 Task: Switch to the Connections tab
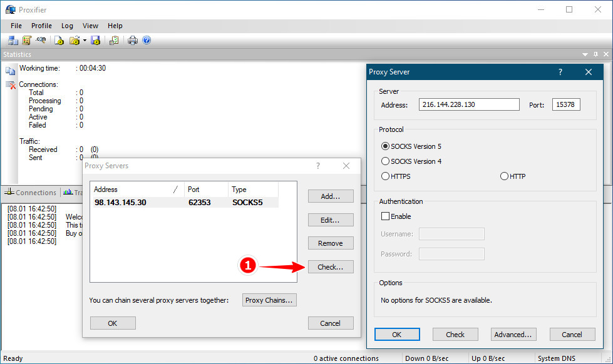click(31, 193)
